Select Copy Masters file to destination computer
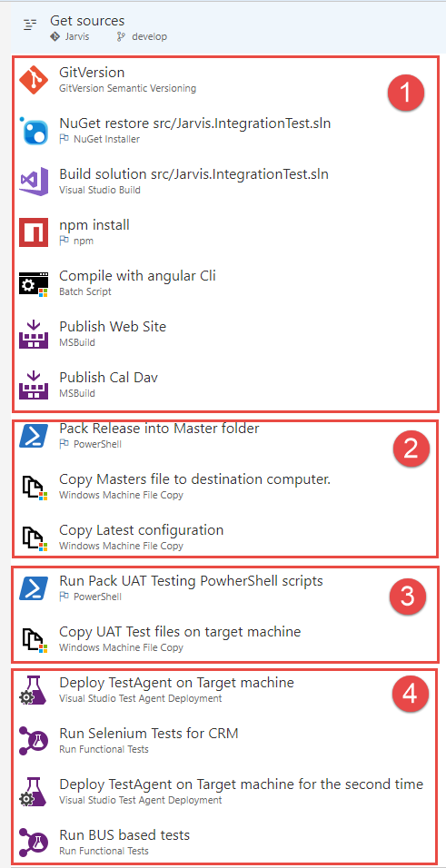 pyautogui.click(x=225, y=486)
